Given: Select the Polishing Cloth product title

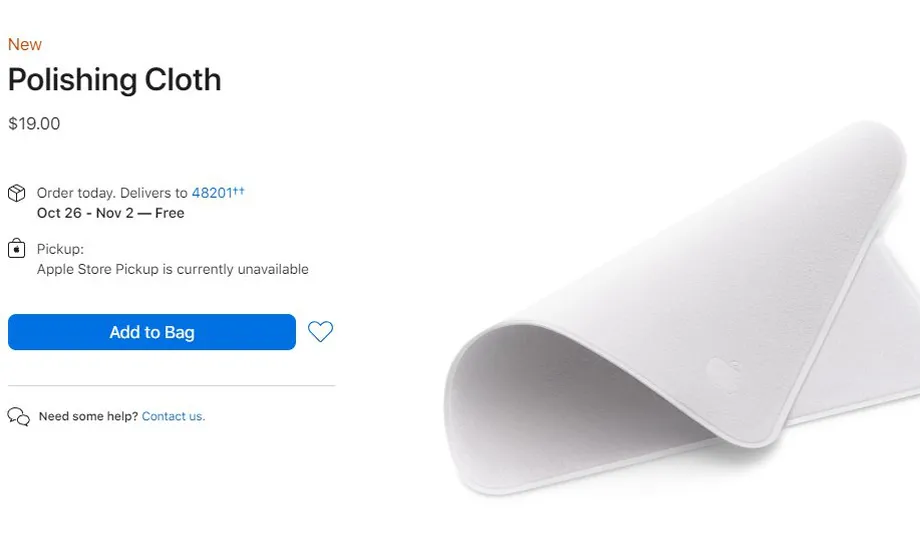Looking at the screenshot, I should click(114, 80).
